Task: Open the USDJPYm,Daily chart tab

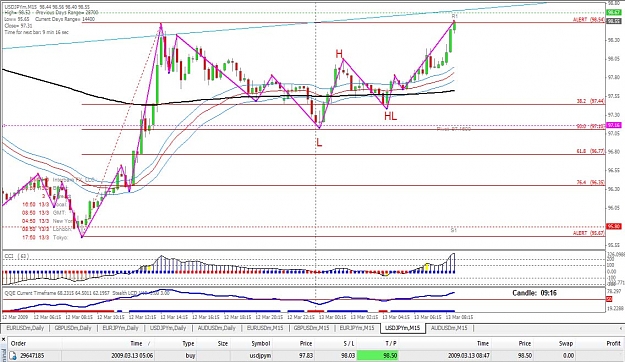Action: click(168, 328)
